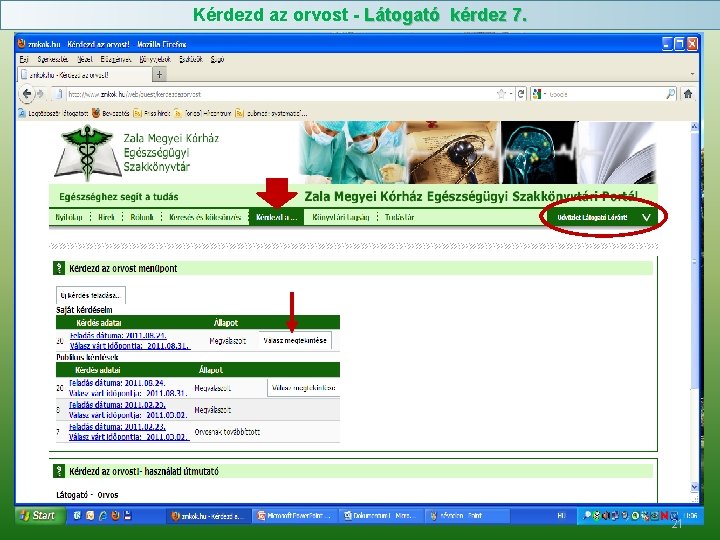Open the Nézet menu
This screenshot has height=540, width=720.
[84, 59]
